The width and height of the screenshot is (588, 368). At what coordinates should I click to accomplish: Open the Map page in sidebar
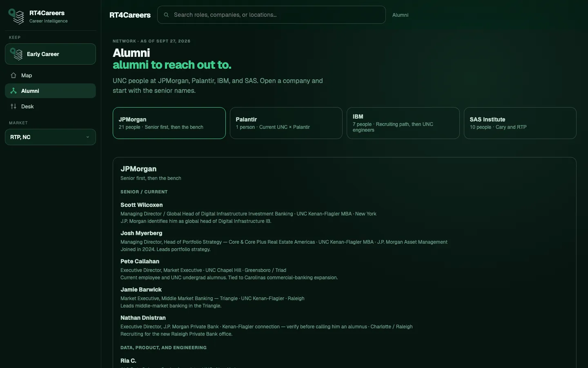(x=50, y=75)
